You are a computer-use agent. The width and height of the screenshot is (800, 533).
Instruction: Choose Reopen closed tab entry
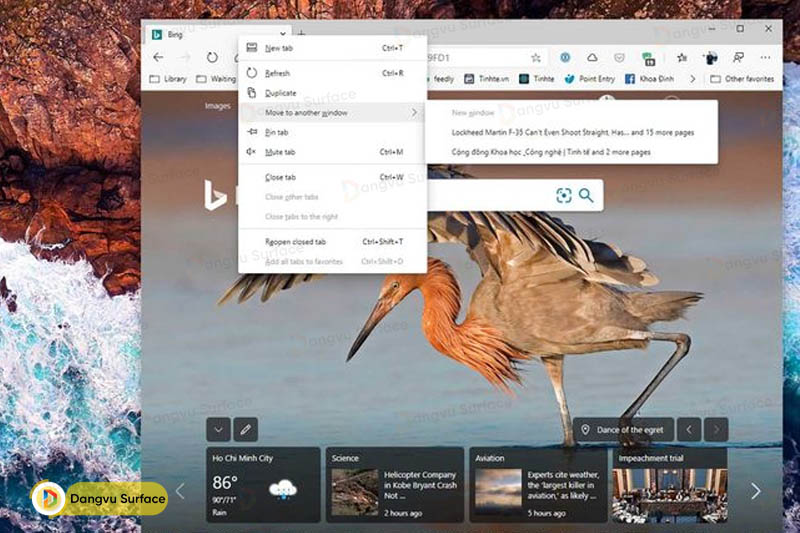pyautogui.click(x=332, y=242)
